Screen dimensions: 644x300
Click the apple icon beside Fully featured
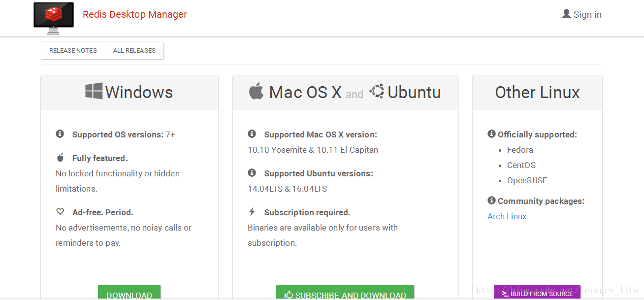60,158
